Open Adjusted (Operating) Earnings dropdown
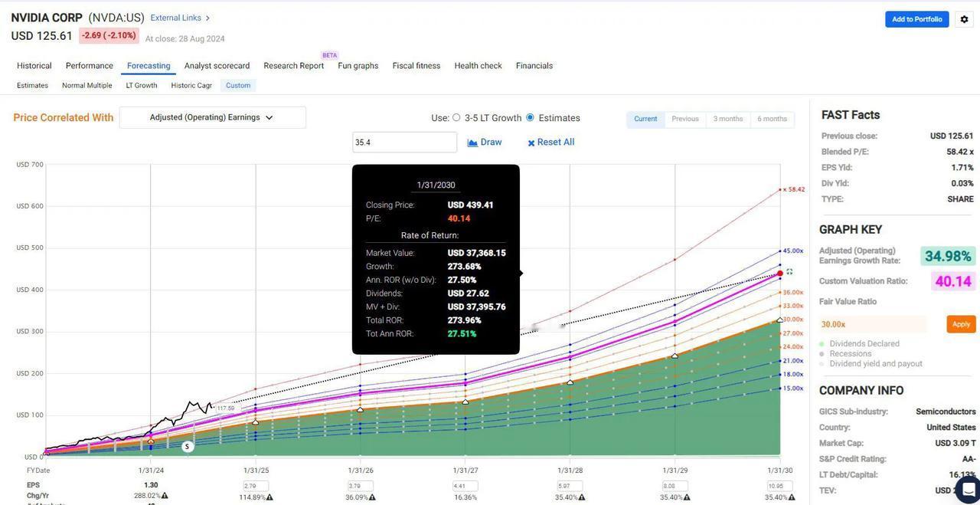The width and height of the screenshot is (980, 505). point(213,117)
